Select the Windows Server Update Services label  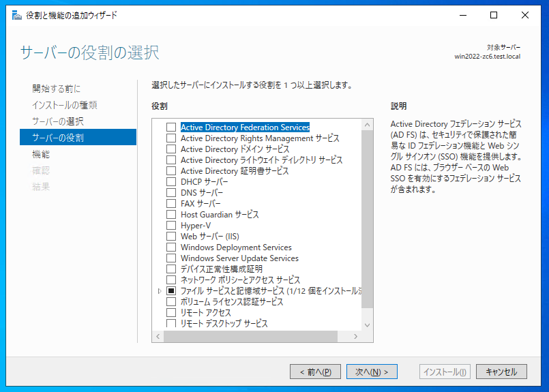tap(239, 258)
